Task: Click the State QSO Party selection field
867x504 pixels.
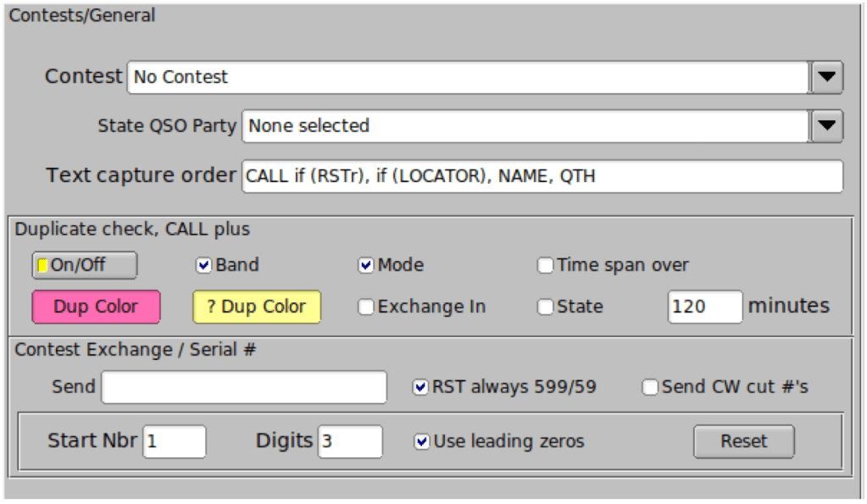Action: (x=525, y=126)
